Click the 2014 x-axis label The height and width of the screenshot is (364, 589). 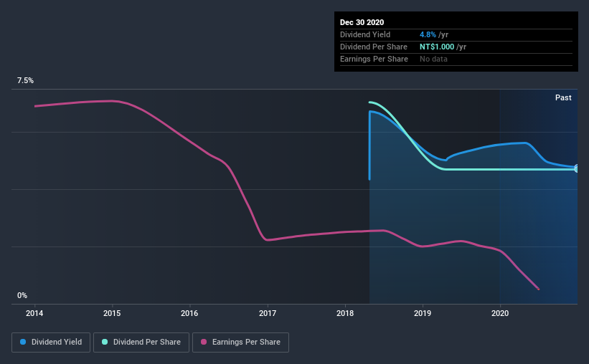[34, 313]
